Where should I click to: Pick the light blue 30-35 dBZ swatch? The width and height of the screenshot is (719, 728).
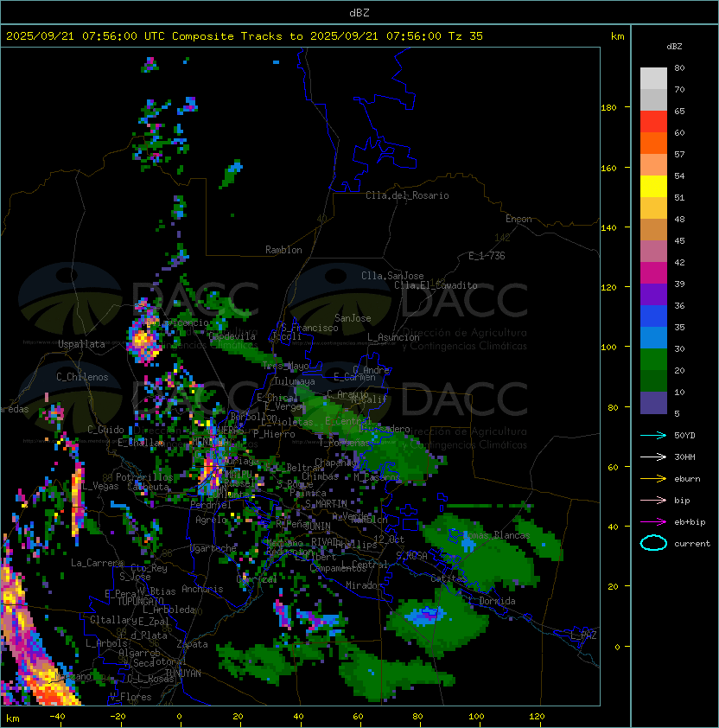click(653, 338)
